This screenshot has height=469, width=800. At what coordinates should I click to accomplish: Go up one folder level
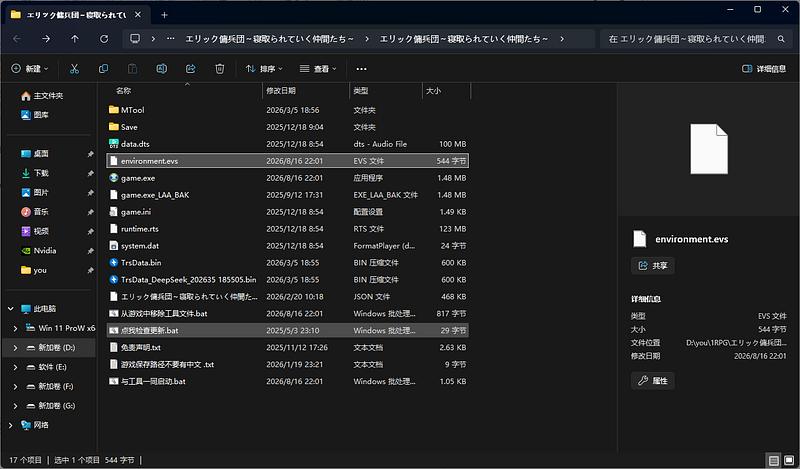(75, 39)
